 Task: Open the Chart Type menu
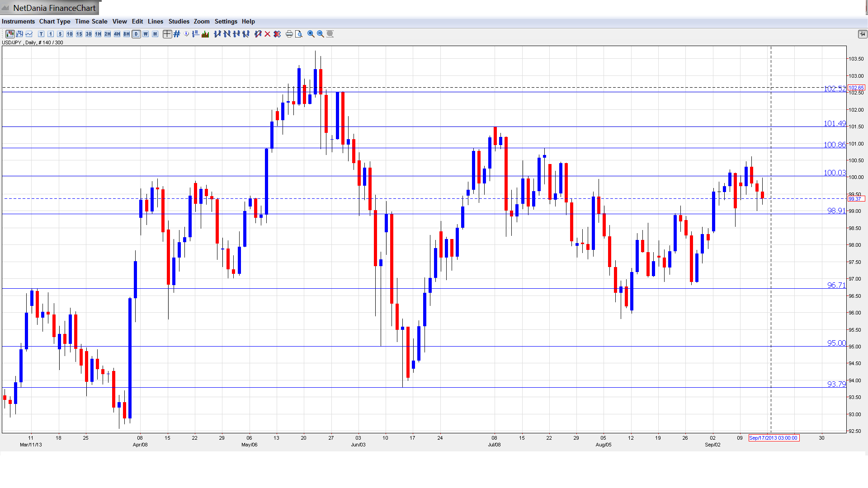pyautogui.click(x=55, y=21)
